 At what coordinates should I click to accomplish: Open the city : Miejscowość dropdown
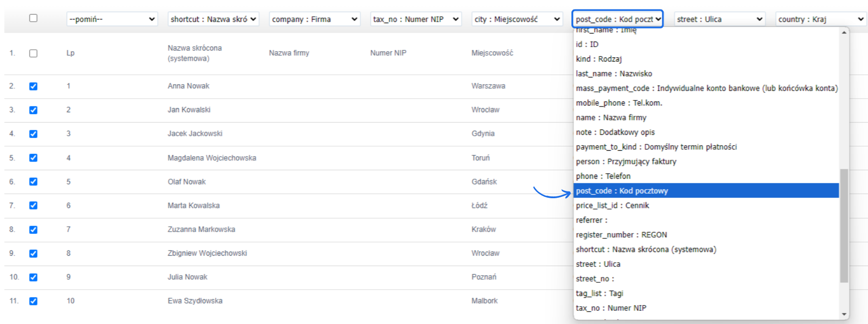tap(517, 19)
